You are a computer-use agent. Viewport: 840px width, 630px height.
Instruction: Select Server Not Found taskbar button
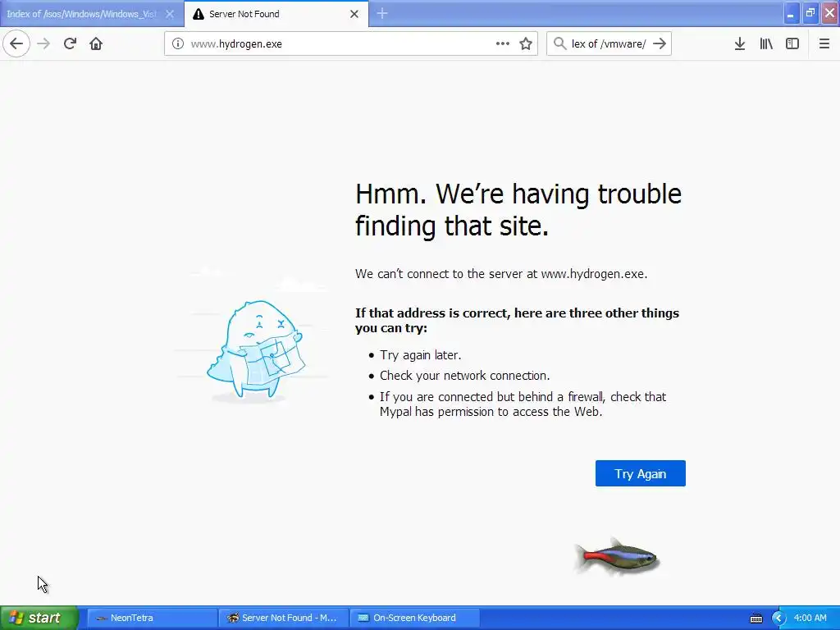[283, 618]
